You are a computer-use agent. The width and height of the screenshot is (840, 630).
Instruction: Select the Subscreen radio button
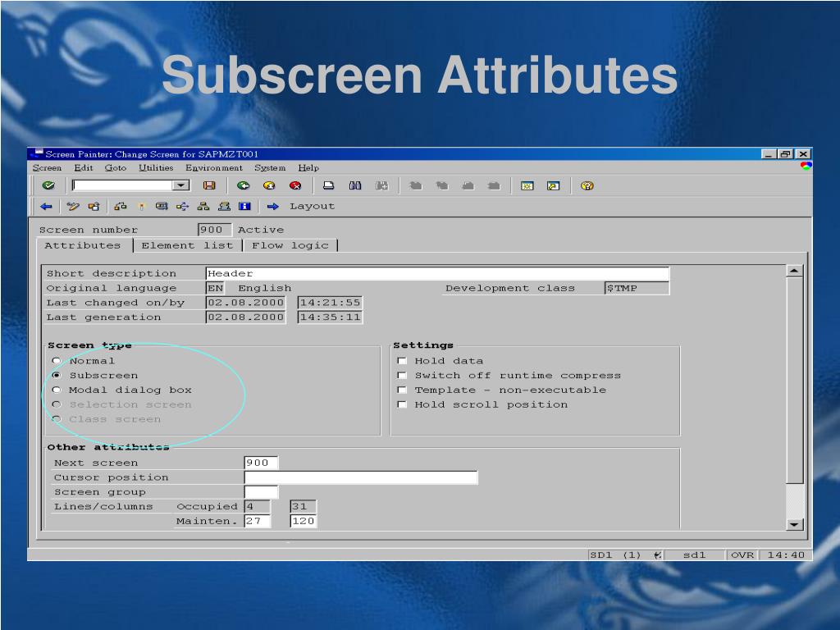[57, 376]
